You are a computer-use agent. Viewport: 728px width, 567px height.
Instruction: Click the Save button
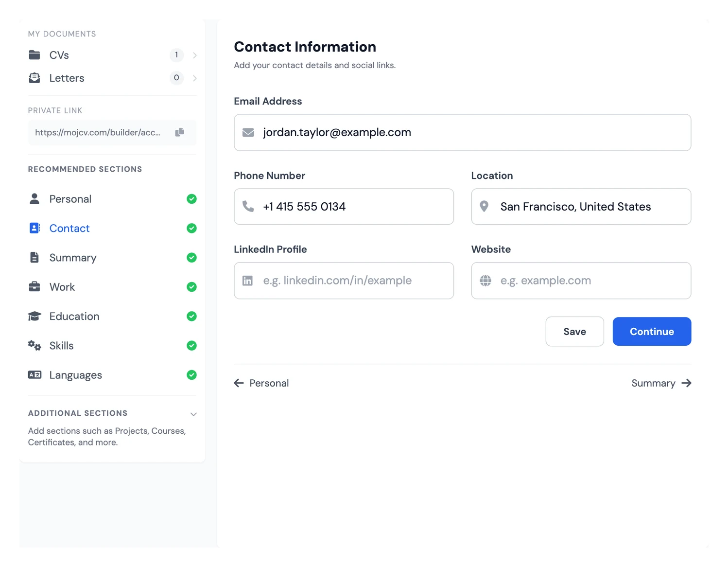coord(574,332)
